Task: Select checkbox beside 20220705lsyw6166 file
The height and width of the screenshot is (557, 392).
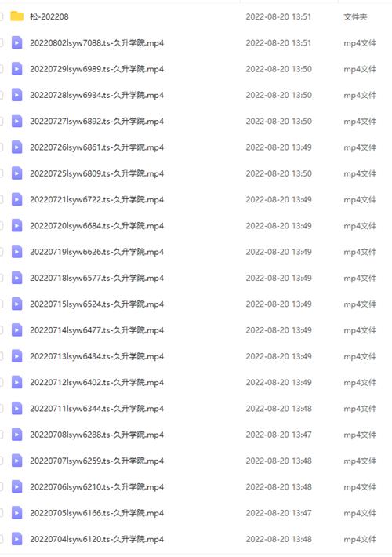Action: 1,512
